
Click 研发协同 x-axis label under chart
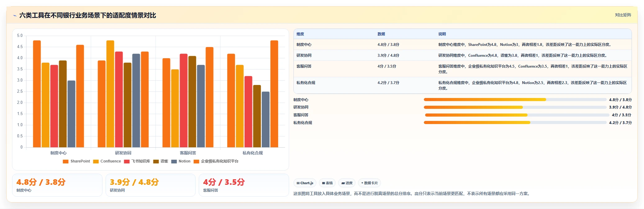[x=123, y=153]
